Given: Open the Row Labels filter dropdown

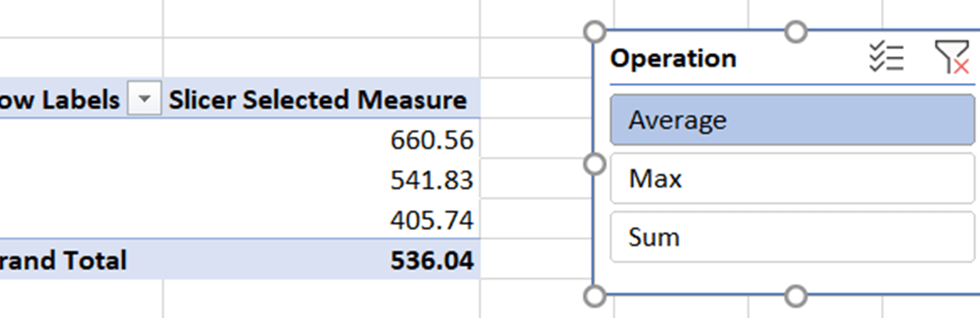Looking at the screenshot, I should coord(145,99).
